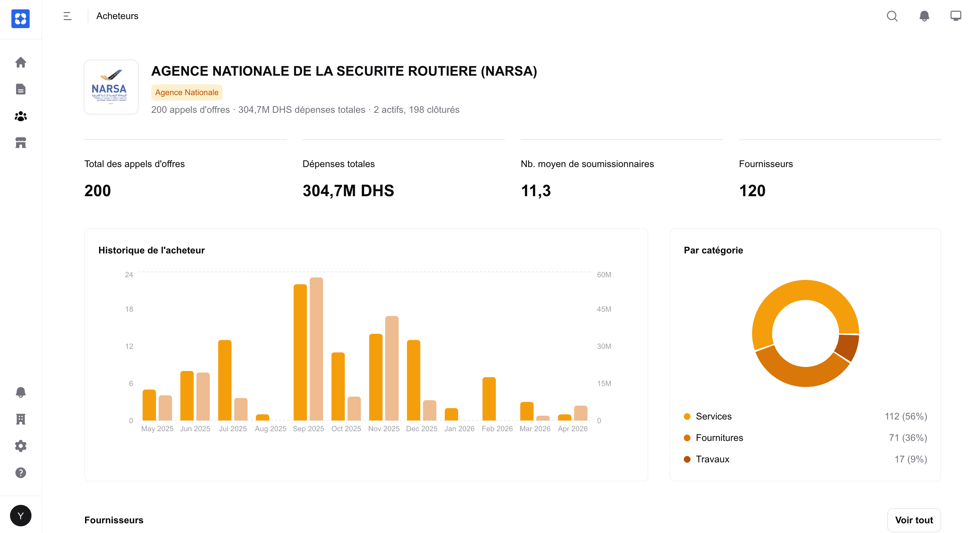Select the buildings icon in the sidebar
Screen dimensions: 980x533
20,419
